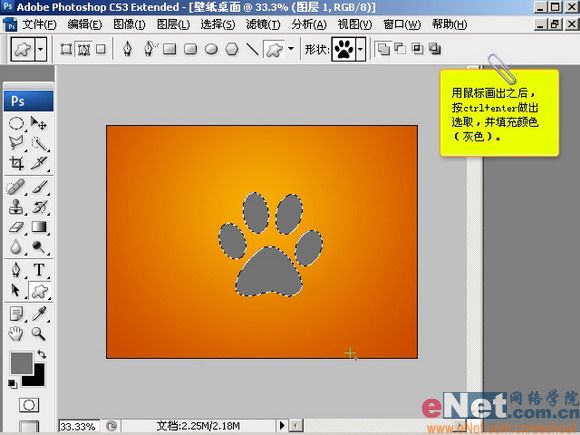580x435 pixels.
Task: Reset default foreground and background colors
Action: click(13, 384)
